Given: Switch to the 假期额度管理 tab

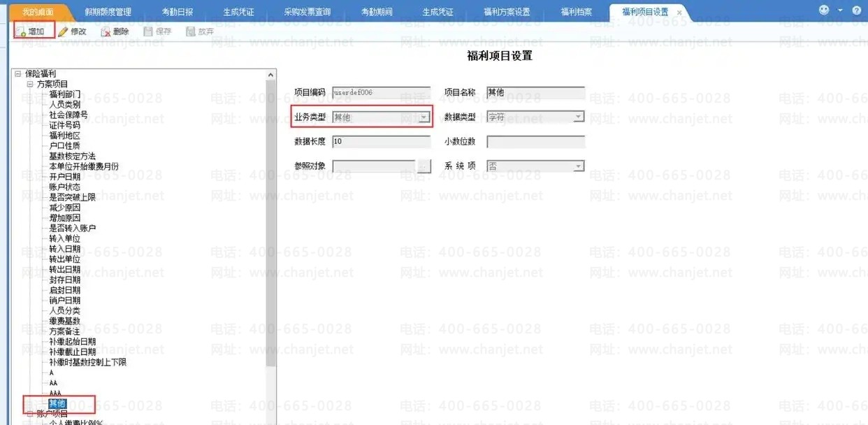Looking at the screenshot, I should coord(108,13).
